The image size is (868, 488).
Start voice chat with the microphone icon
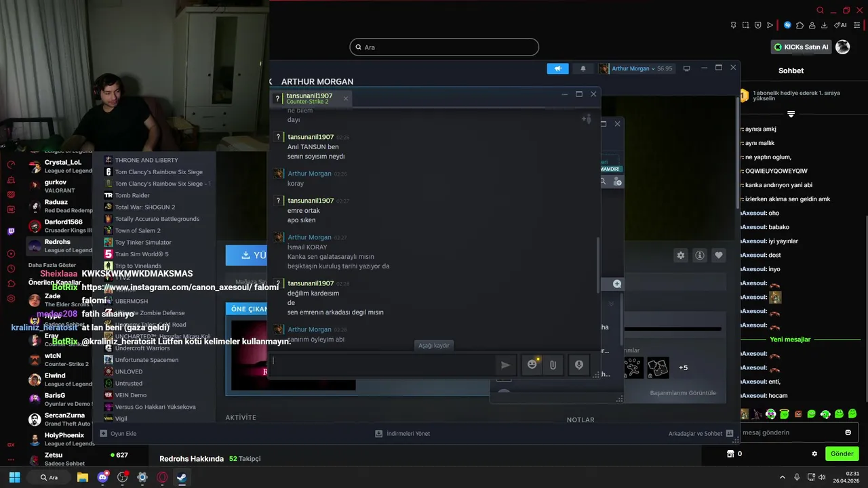[x=578, y=365]
